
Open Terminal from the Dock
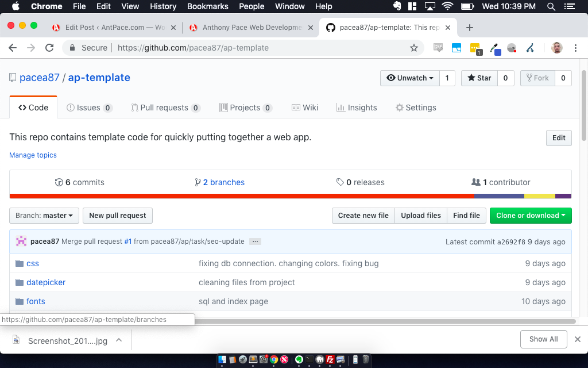point(310,360)
